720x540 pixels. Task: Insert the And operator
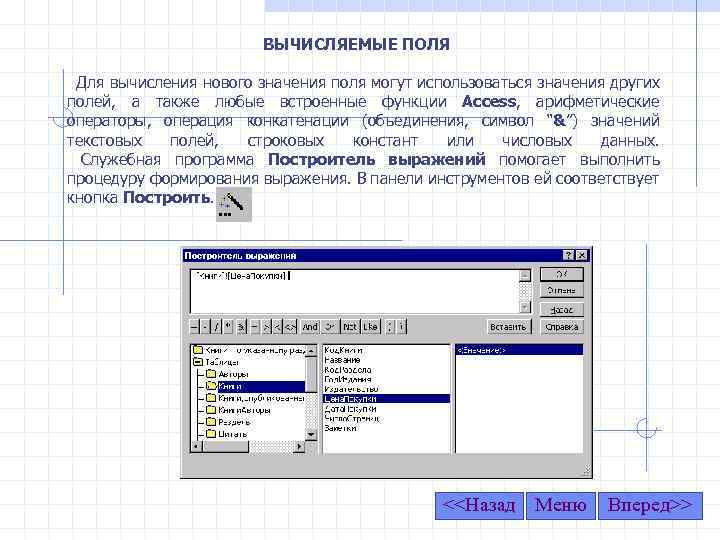coord(310,326)
